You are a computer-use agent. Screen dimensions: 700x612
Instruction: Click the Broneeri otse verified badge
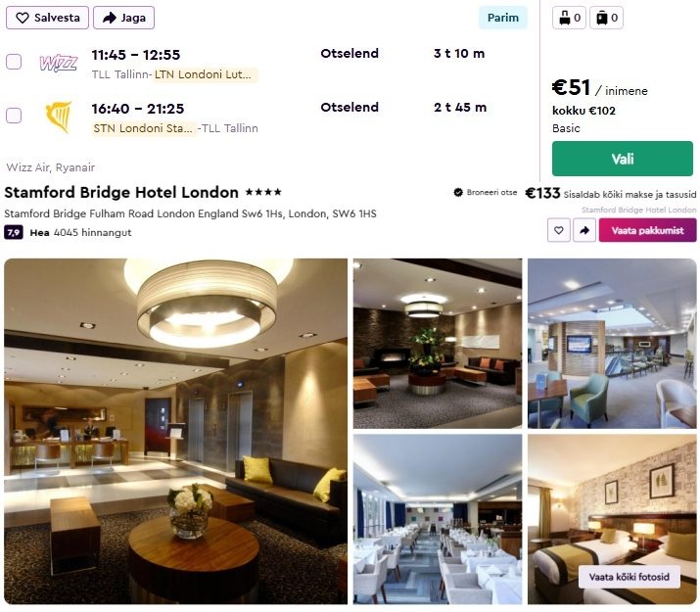point(486,192)
